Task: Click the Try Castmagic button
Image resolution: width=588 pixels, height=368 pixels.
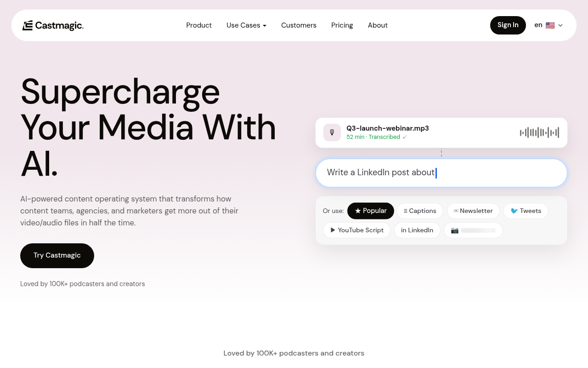Action: click(57, 256)
